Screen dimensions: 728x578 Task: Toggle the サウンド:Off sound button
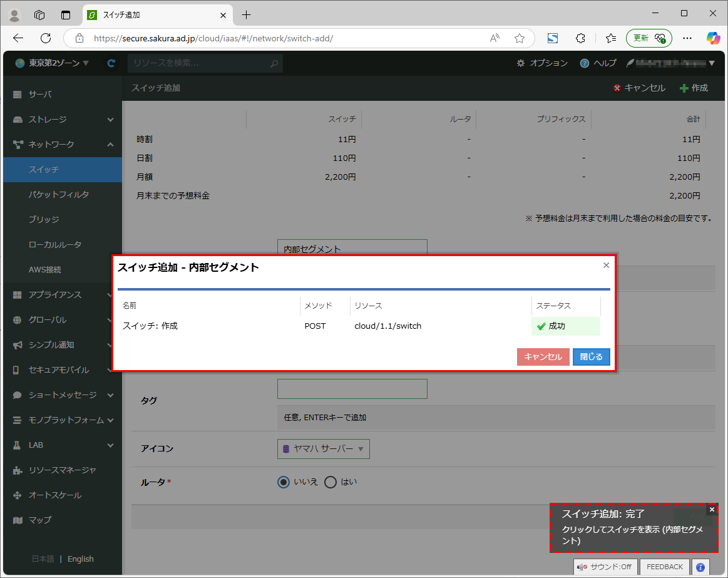coord(605,567)
